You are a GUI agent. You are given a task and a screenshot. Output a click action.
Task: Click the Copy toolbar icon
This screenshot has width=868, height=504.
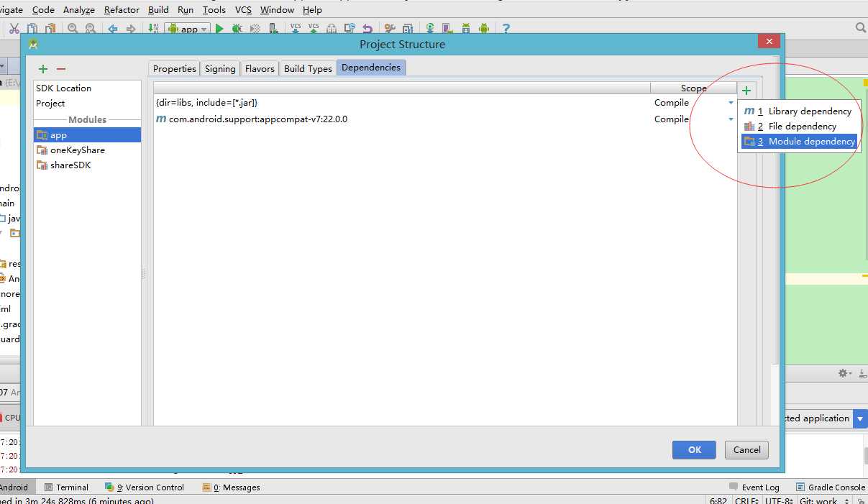pos(32,29)
